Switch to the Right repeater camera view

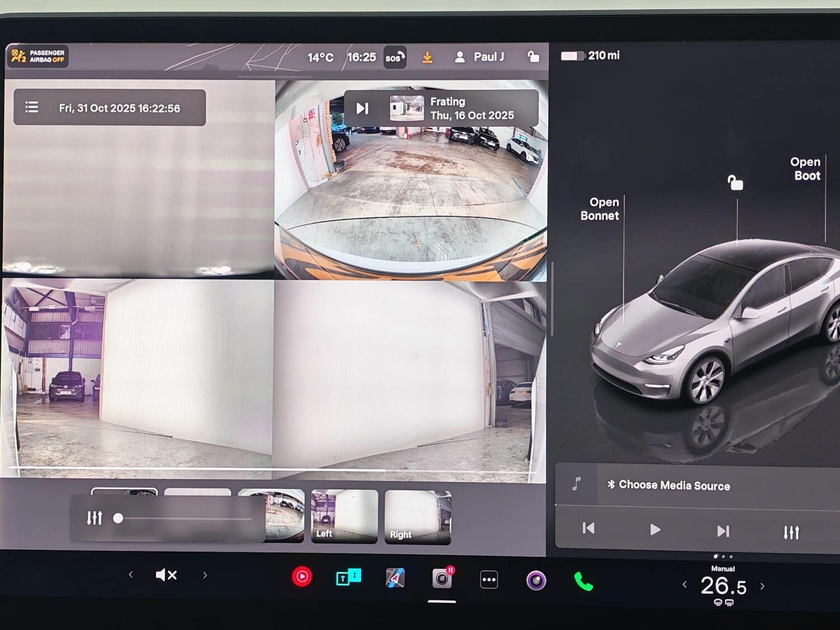[417, 515]
